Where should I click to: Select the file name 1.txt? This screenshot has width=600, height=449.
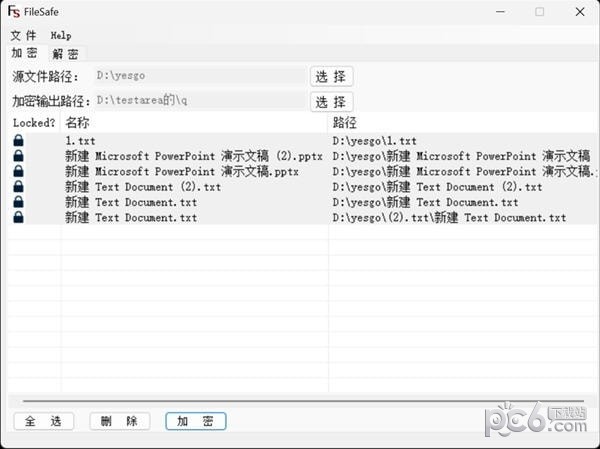tap(80, 141)
